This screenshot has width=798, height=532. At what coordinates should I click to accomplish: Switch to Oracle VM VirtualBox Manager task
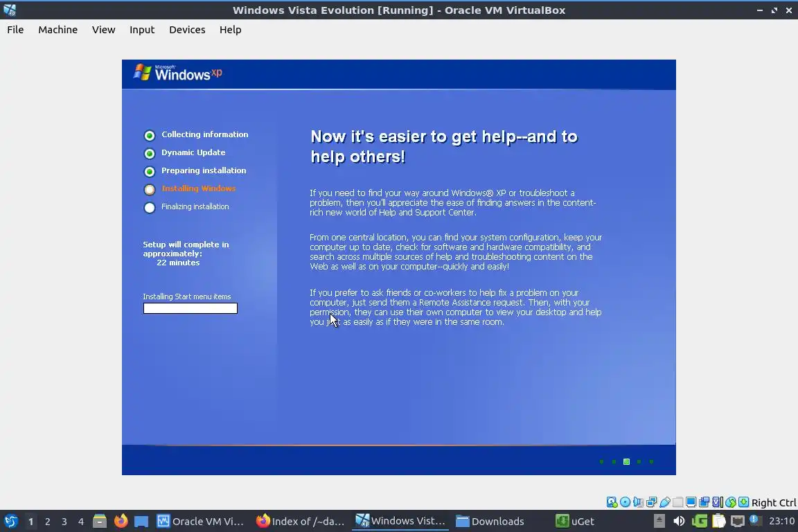(200, 522)
